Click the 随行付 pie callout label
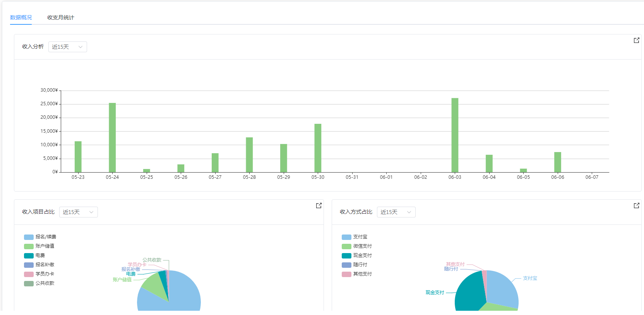 451,269
